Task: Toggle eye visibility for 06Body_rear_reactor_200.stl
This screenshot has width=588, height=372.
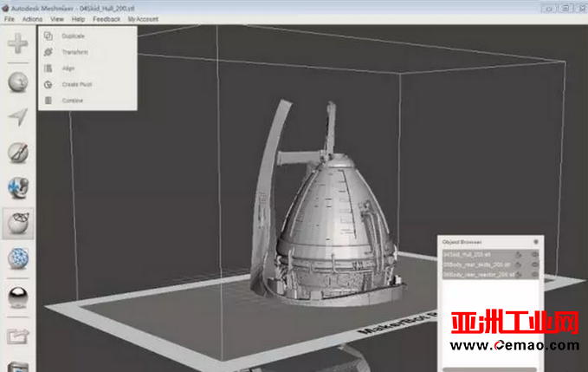Action: click(534, 275)
